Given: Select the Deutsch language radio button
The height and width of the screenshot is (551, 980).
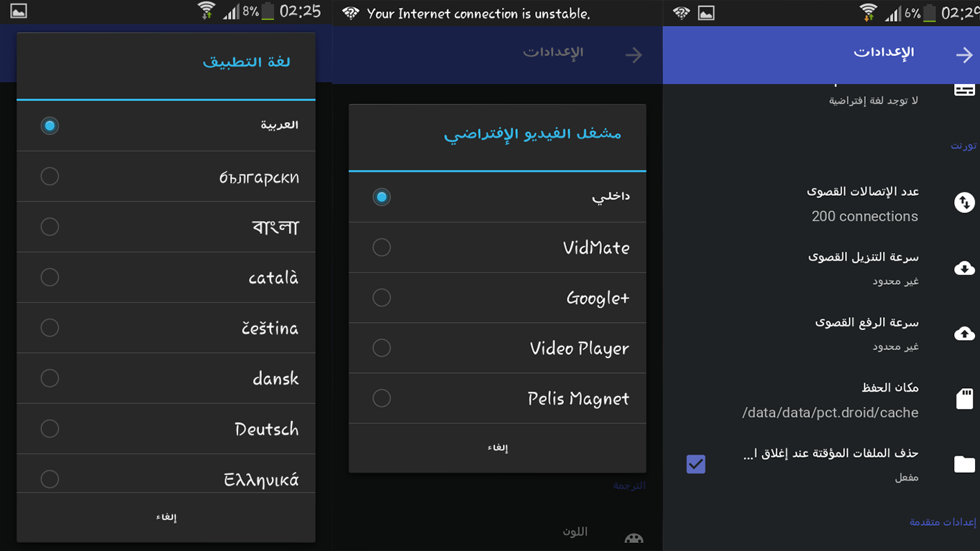Looking at the screenshot, I should (50, 429).
